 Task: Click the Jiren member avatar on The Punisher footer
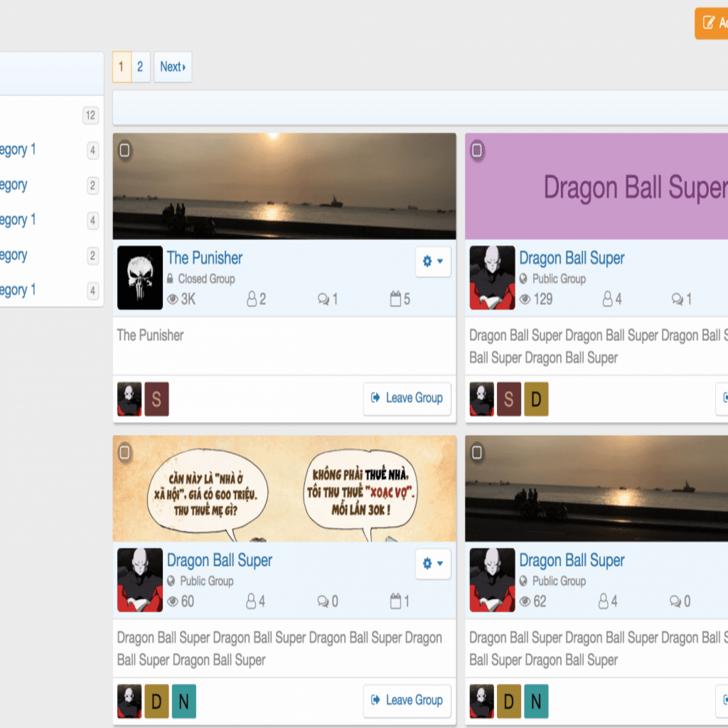[x=129, y=400]
